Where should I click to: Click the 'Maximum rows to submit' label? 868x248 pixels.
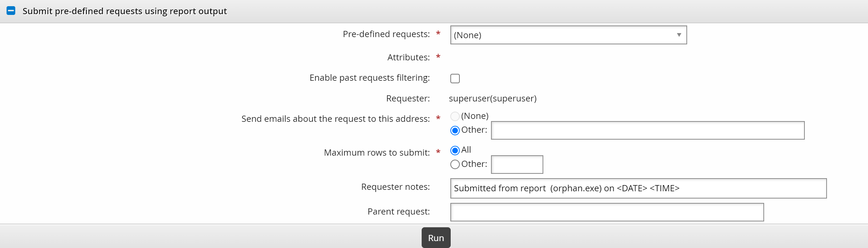pyautogui.click(x=377, y=153)
